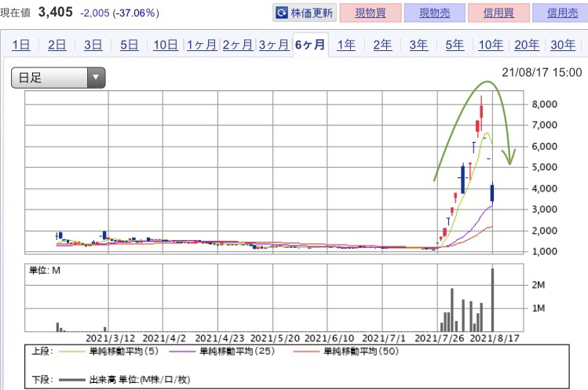
Task: Click the 信用売 button
Action: coord(561,13)
